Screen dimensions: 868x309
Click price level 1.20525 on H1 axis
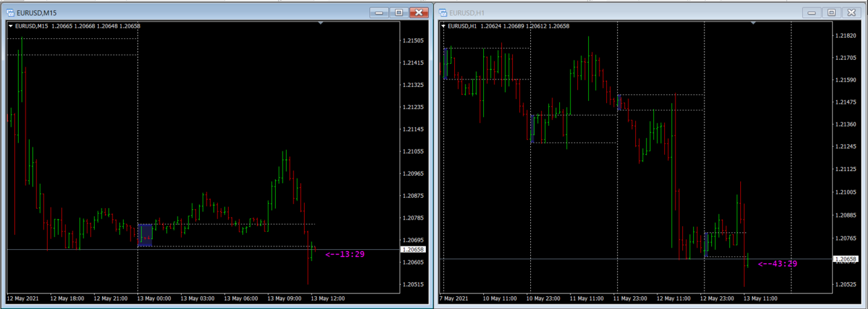pos(846,284)
